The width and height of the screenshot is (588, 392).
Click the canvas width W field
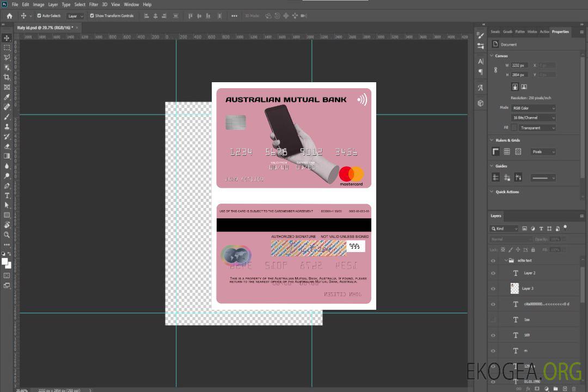(x=520, y=65)
